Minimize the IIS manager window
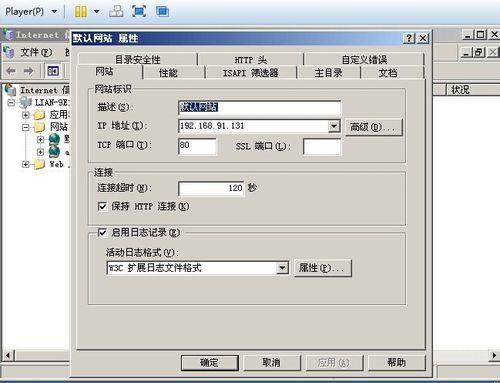The width and height of the screenshot is (500, 383). pos(468,34)
